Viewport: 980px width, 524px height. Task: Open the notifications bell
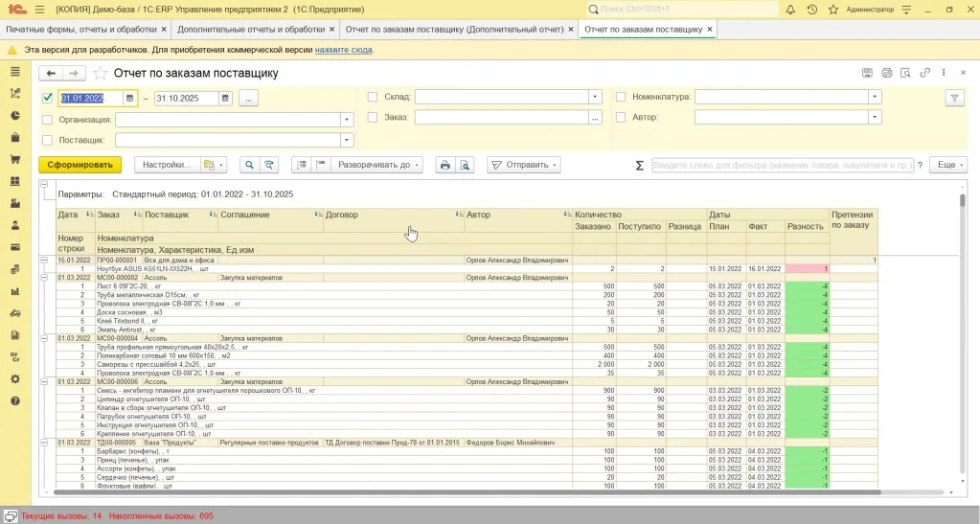pyautogui.click(x=790, y=10)
